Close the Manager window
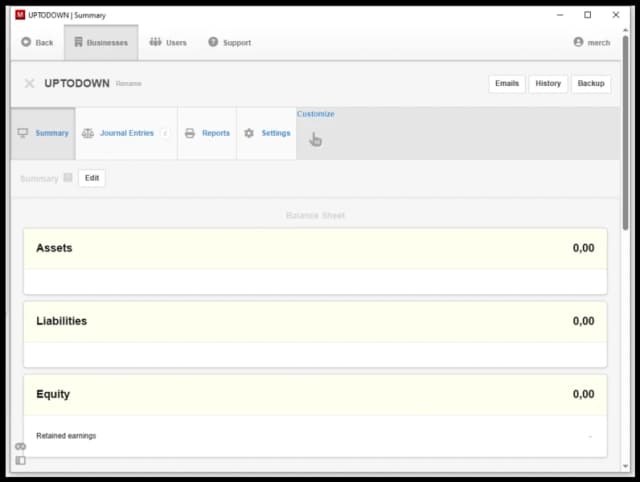The height and width of the screenshot is (482, 640). click(x=616, y=15)
